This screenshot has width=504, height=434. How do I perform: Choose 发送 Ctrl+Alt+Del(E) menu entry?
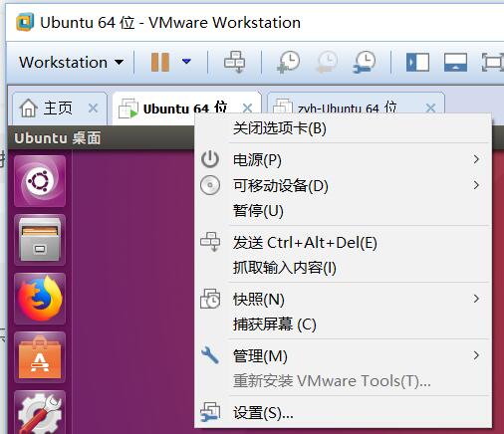pos(343,243)
